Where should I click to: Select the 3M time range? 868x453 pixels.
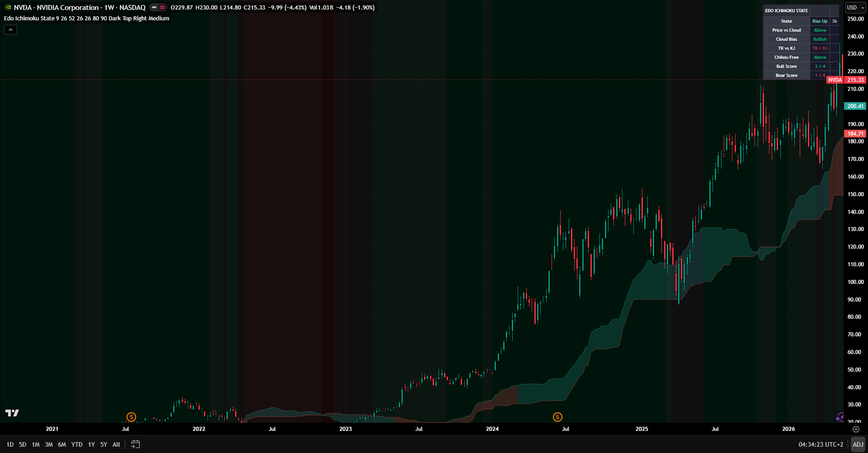coord(49,444)
